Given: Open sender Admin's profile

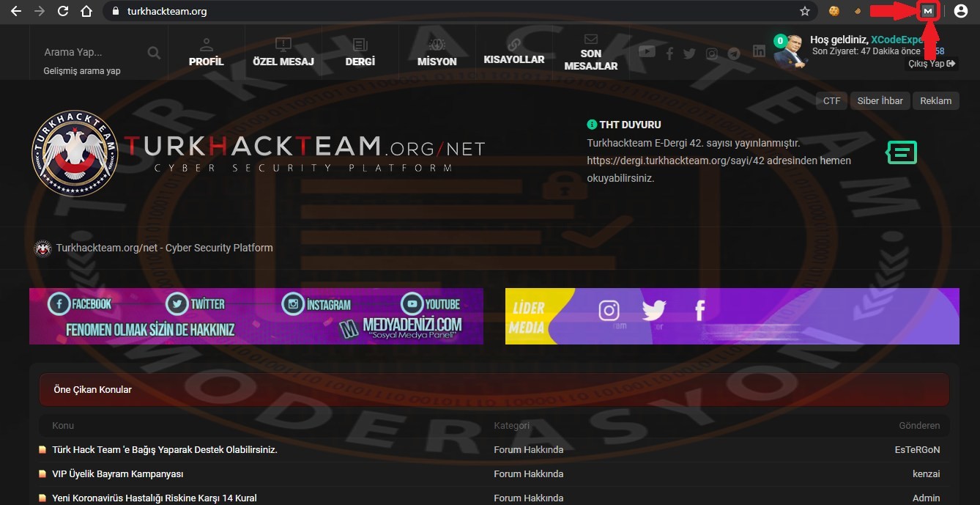Looking at the screenshot, I should coord(926,498).
